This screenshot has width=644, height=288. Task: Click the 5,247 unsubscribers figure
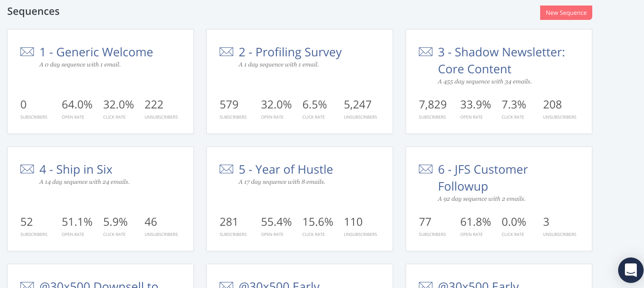click(x=357, y=105)
